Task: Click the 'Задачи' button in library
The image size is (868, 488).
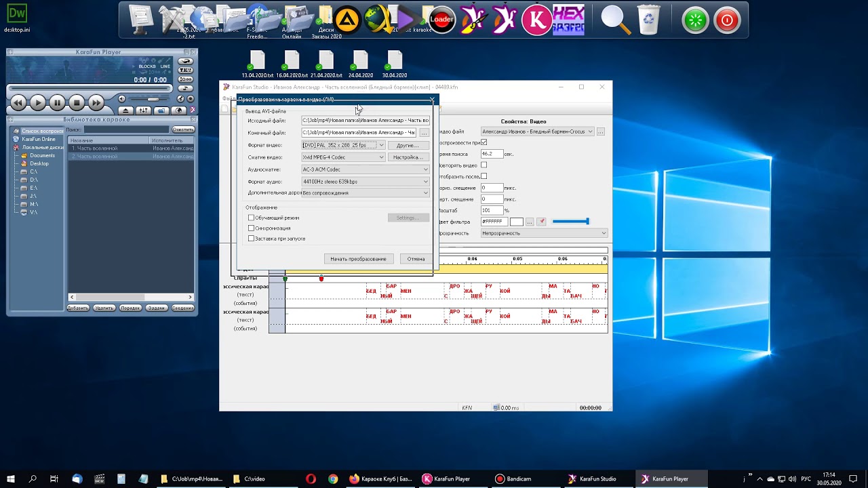Action: [x=156, y=308]
